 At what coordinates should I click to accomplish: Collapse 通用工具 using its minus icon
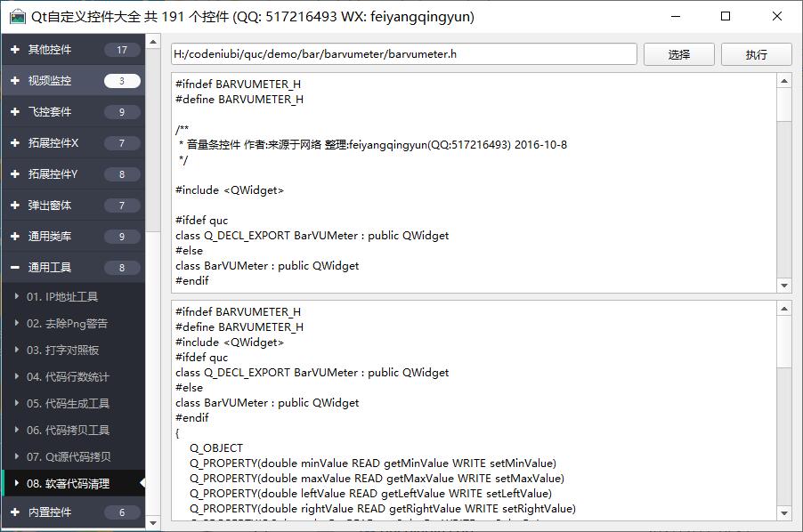[15, 268]
